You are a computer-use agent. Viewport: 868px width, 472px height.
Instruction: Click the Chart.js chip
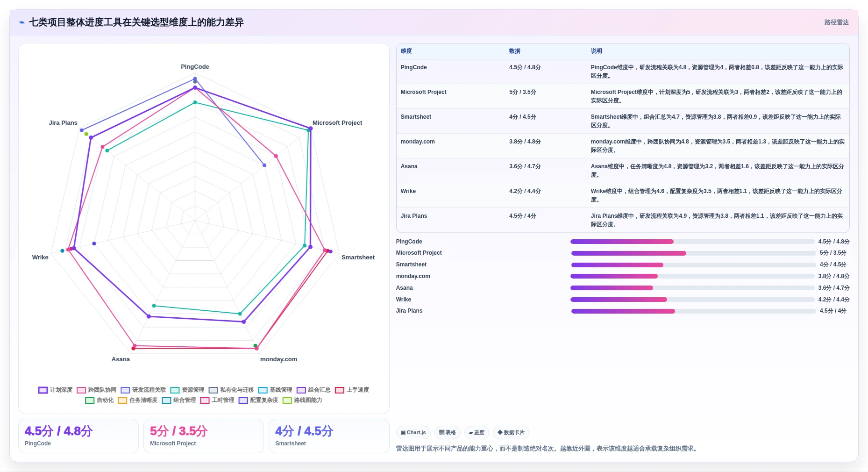pos(413,432)
